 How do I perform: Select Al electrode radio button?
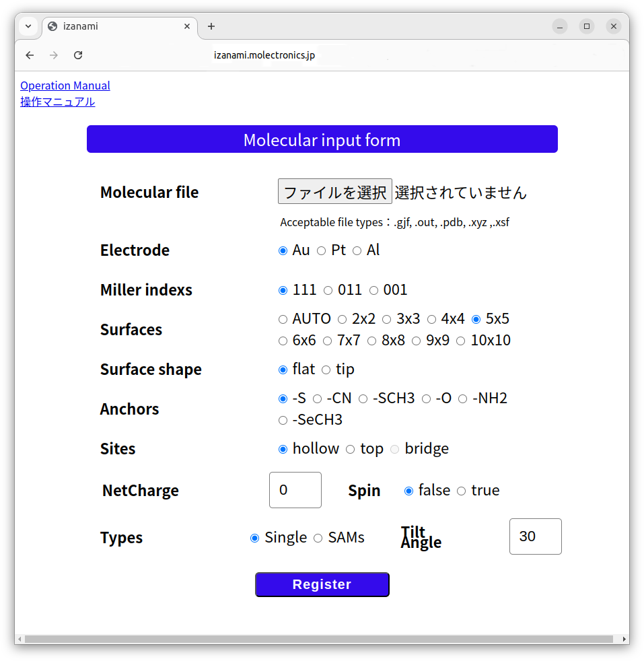click(357, 251)
